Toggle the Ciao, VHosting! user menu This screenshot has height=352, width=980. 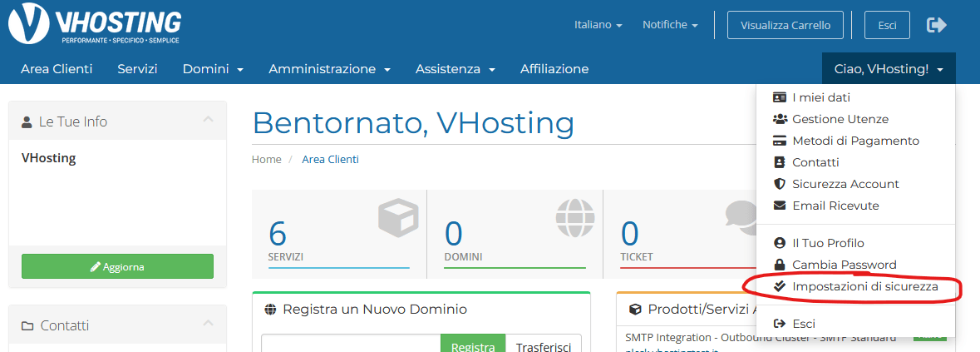pos(889,69)
